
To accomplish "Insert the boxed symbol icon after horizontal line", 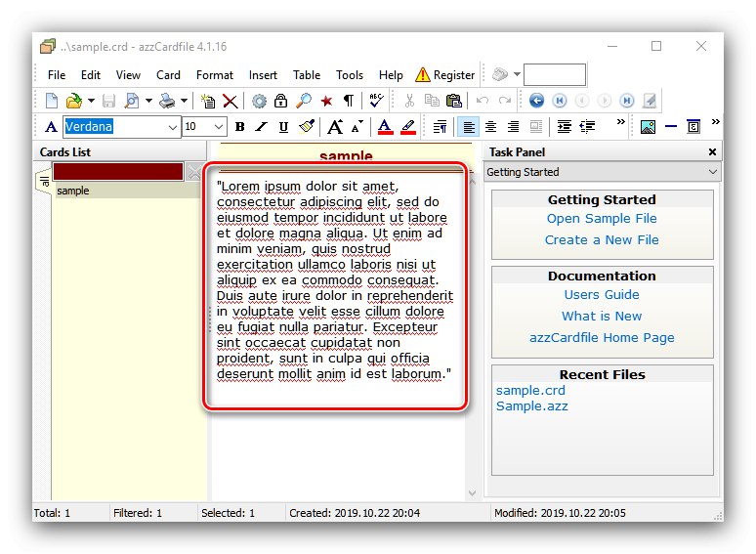I will (693, 127).
